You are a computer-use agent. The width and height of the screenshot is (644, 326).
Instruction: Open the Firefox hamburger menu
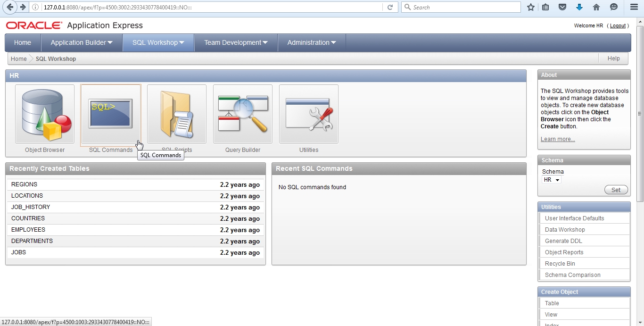(x=634, y=7)
